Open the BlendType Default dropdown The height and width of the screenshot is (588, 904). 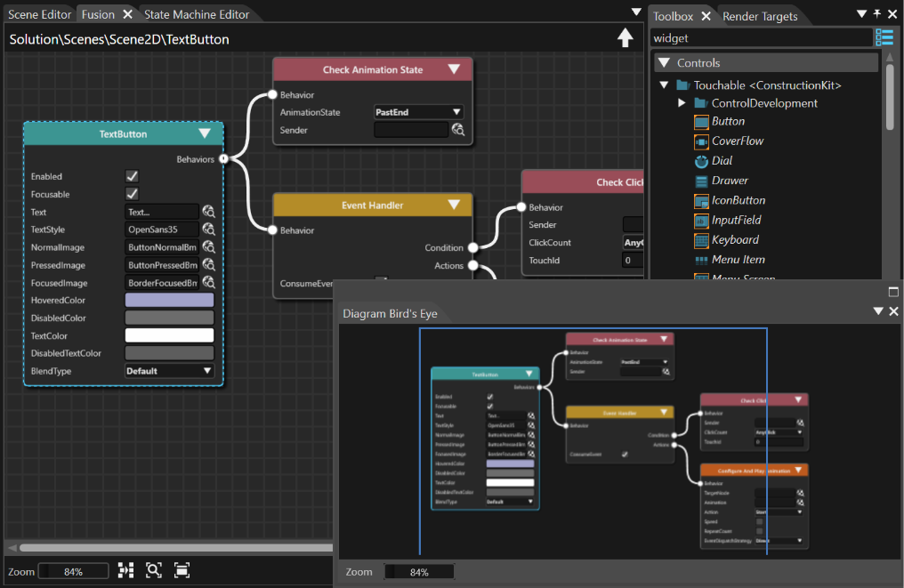(x=169, y=371)
